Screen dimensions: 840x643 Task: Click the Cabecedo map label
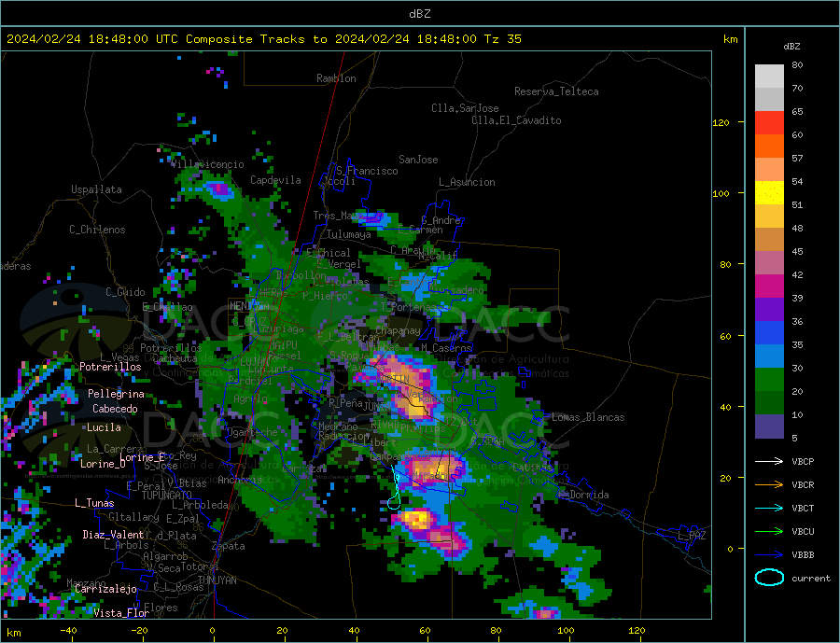(115, 409)
